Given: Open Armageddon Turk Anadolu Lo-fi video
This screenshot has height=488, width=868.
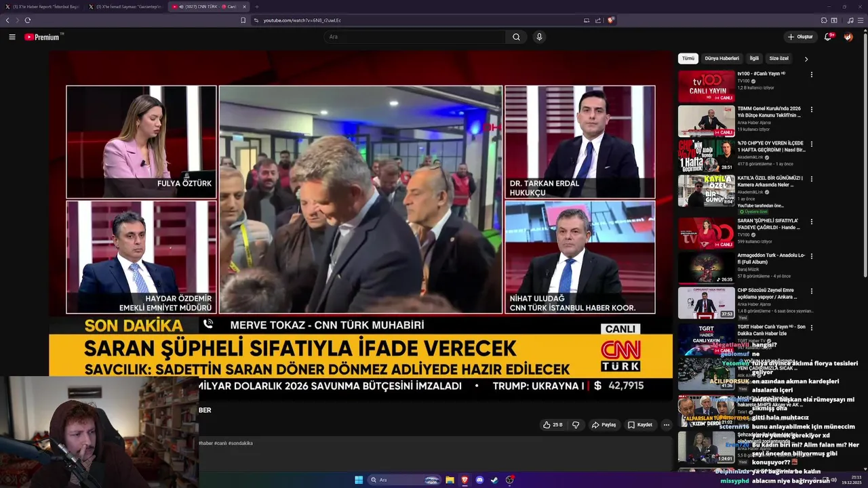Looking at the screenshot, I should click(x=707, y=268).
